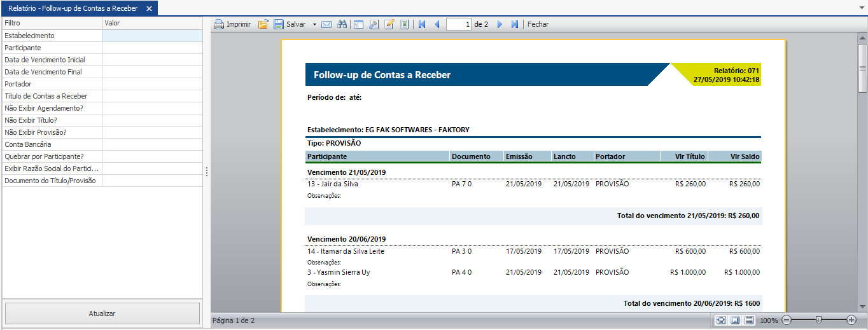Click the Salvar floppy disk icon
868x330 pixels.
(279, 24)
